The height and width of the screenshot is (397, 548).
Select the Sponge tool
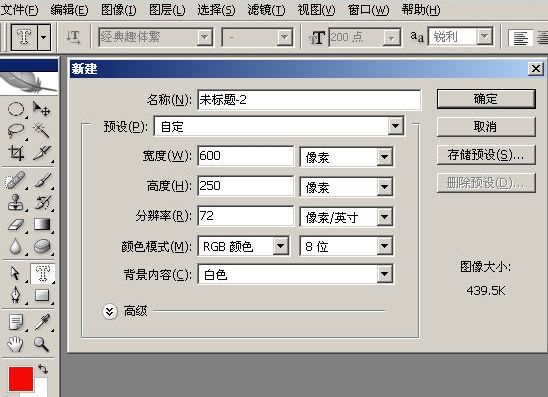(x=42, y=246)
